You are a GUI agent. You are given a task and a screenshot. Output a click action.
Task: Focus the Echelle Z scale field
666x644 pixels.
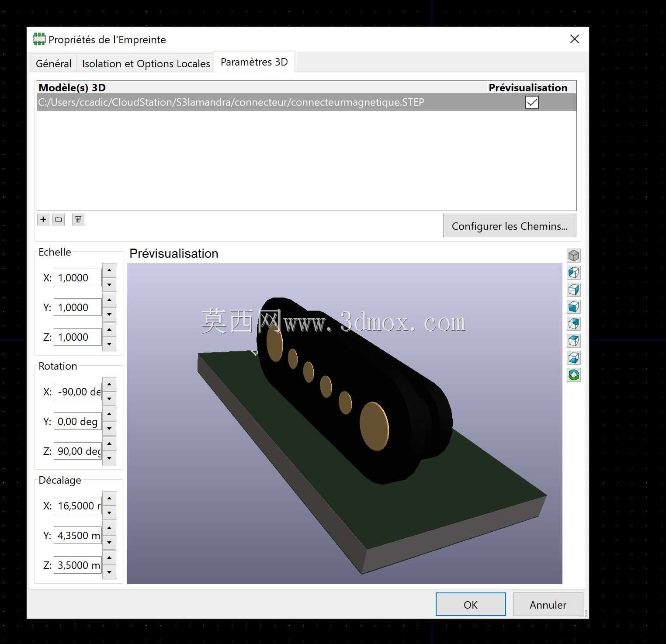(x=78, y=337)
